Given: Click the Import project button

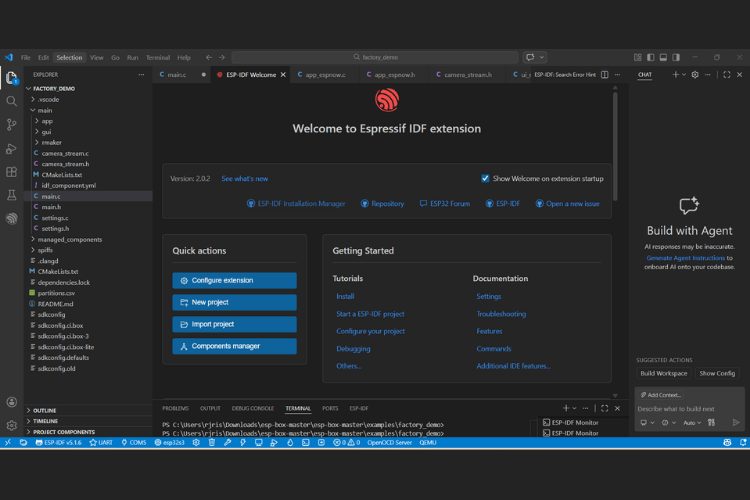Looking at the screenshot, I should point(234,324).
